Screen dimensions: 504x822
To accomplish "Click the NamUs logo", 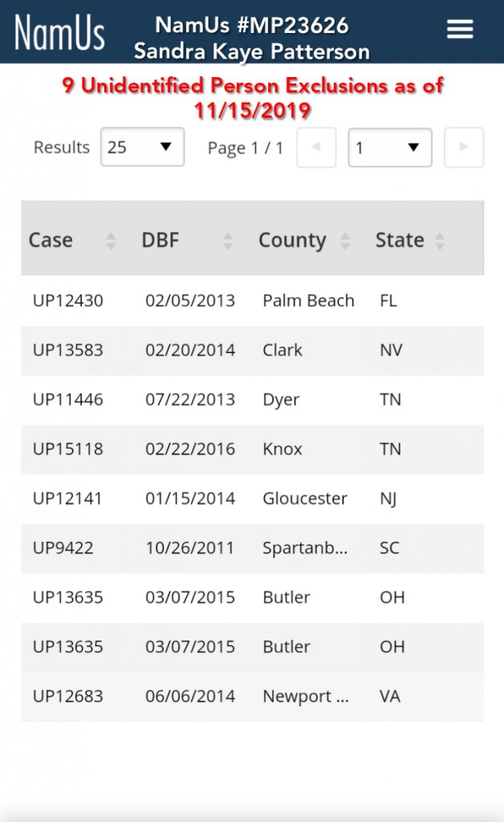I will [60, 32].
